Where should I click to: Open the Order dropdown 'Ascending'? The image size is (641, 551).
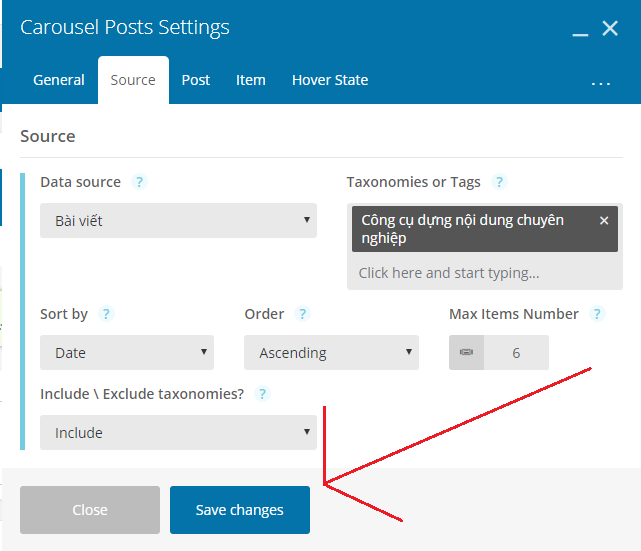(331, 352)
